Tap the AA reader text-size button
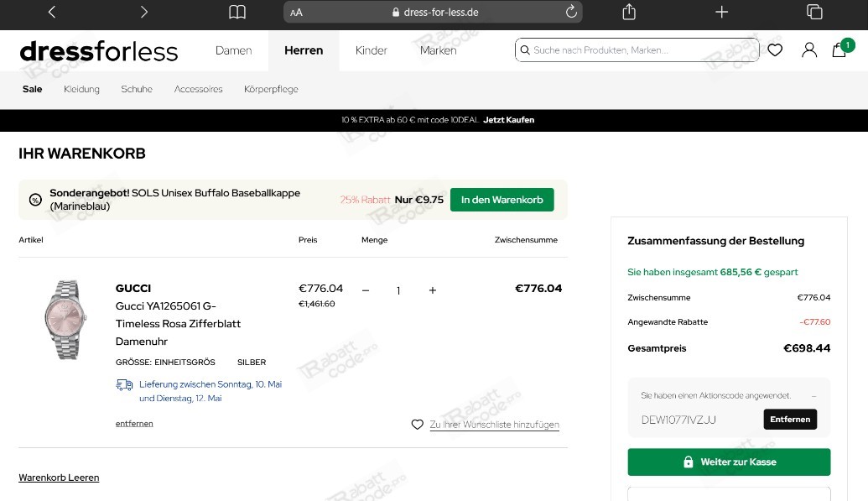868x501 pixels. click(x=296, y=13)
